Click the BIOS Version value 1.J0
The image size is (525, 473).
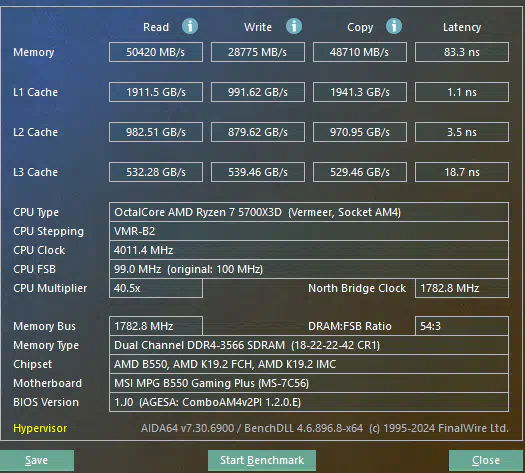tap(309, 402)
